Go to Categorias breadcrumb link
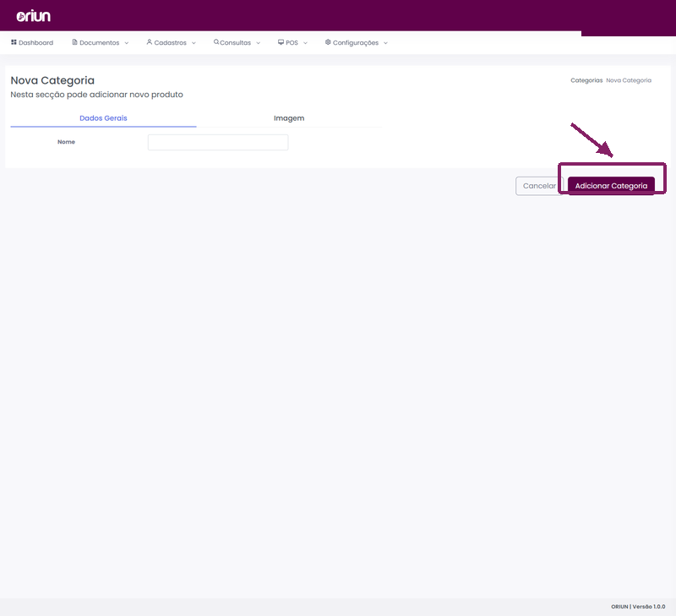Image resolution: width=676 pixels, height=616 pixels. 586,80
